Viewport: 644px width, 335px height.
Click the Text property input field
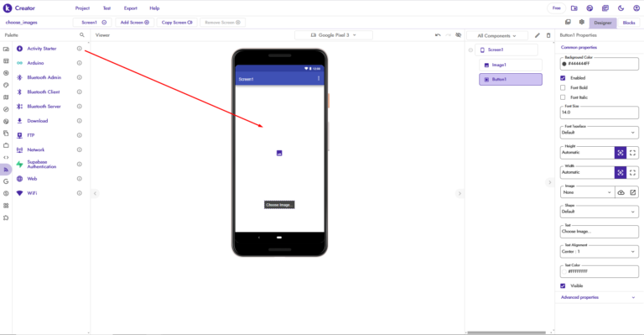coord(600,232)
